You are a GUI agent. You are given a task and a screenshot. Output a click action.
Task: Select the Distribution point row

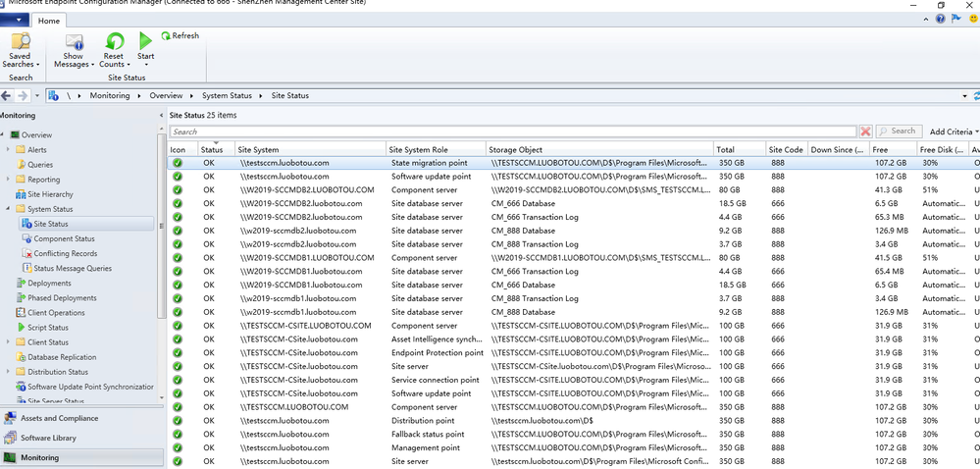click(573, 421)
